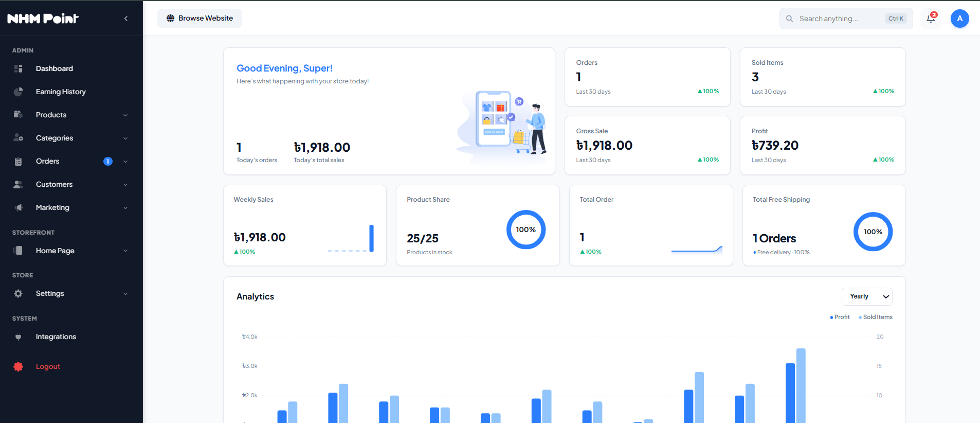
Task: Expand the Categories submenu chevron
Action: [x=125, y=138]
